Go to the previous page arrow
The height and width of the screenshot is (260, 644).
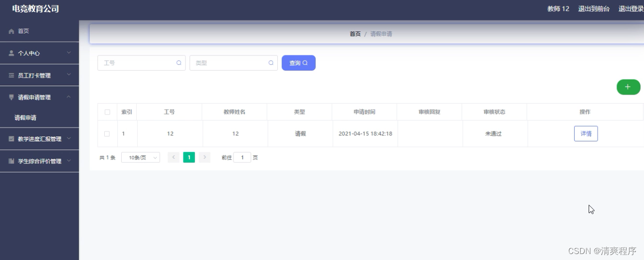coord(174,157)
